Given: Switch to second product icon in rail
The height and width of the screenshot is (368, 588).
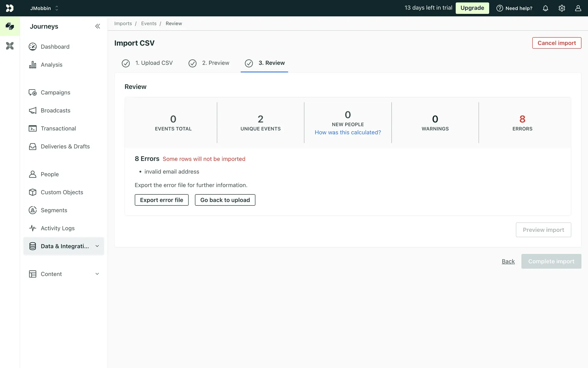Looking at the screenshot, I should [x=10, y=46].
